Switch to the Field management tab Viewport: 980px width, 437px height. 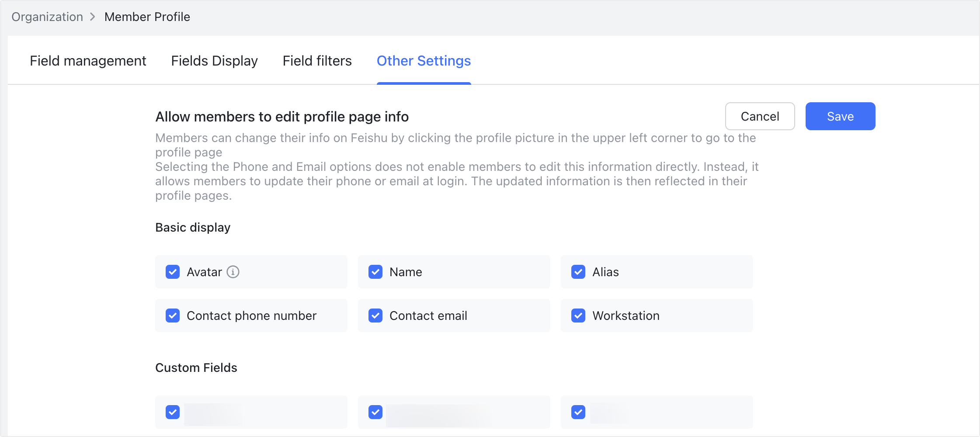click(x=88, y=61)
